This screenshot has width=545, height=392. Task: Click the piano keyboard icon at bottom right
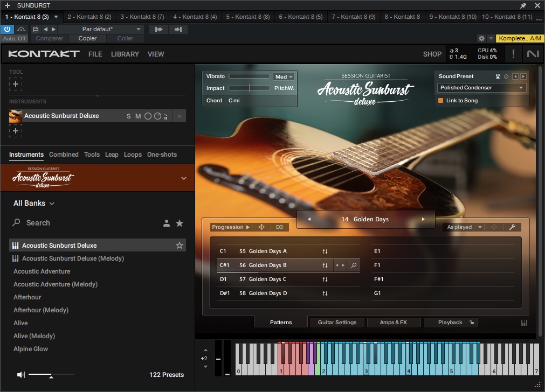(x=524, y=323)
